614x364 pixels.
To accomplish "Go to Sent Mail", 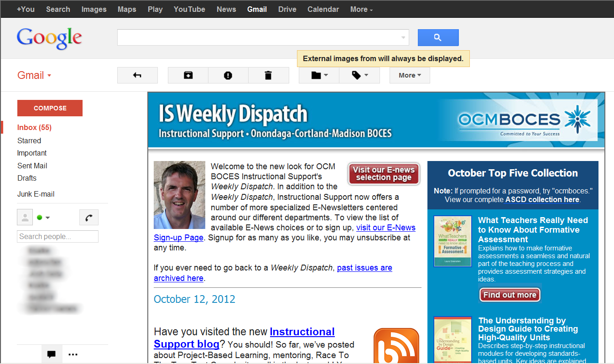I will click(32, 166).
